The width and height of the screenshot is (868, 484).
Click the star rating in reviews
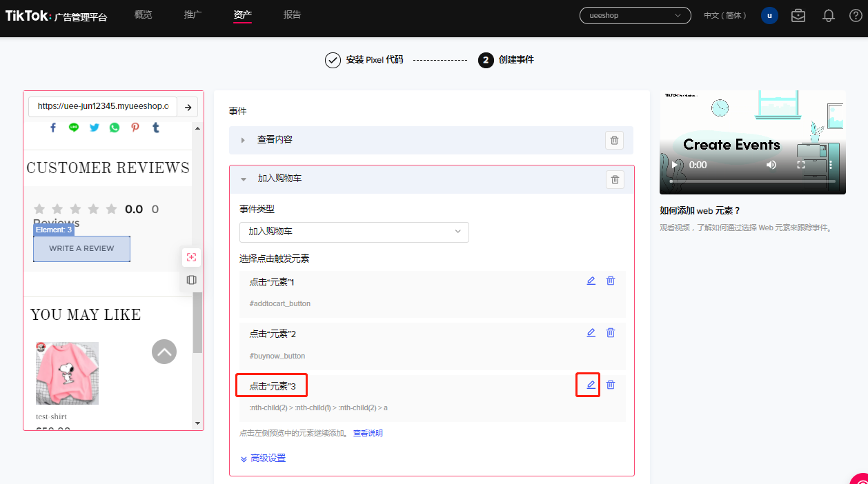click(75, 209)
